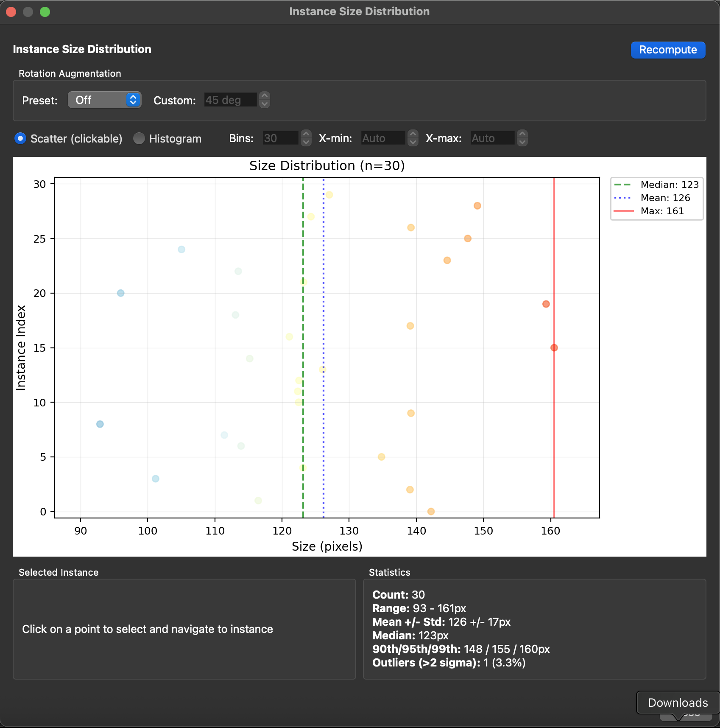The width and height of the screenshot is (720, 728).
Task: Click the Count: 30 statistic
Action: point(399,595)
